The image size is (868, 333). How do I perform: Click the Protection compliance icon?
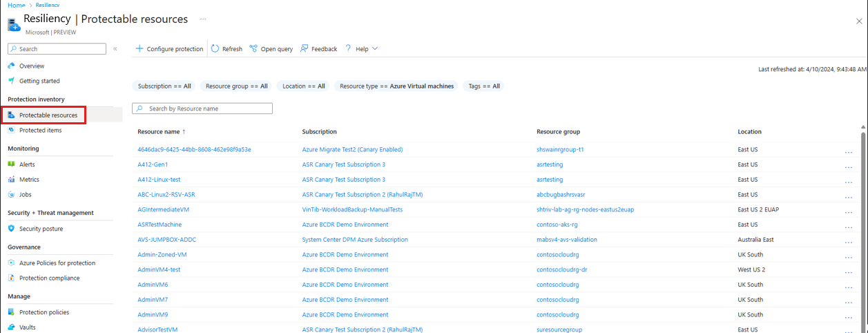(12, 278)
